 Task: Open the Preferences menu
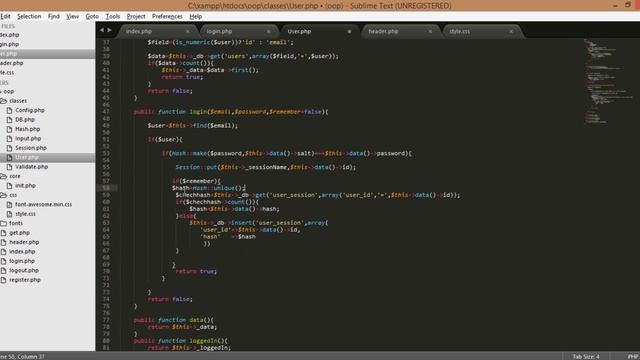point(167,16)
